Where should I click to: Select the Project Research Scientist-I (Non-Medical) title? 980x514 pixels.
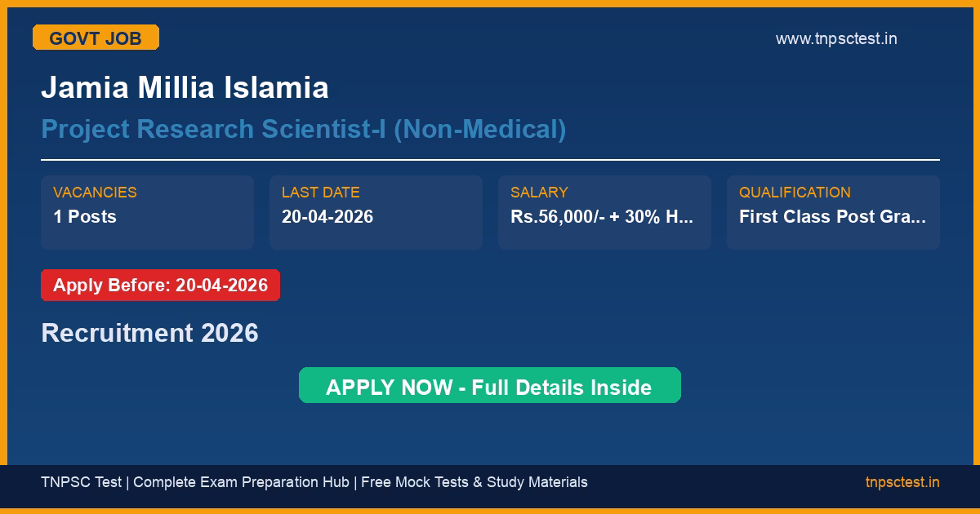[x=303, y=129]
